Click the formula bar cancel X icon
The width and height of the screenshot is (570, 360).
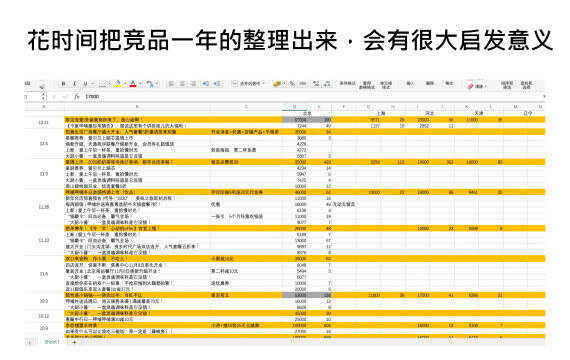tap(55, 97)
